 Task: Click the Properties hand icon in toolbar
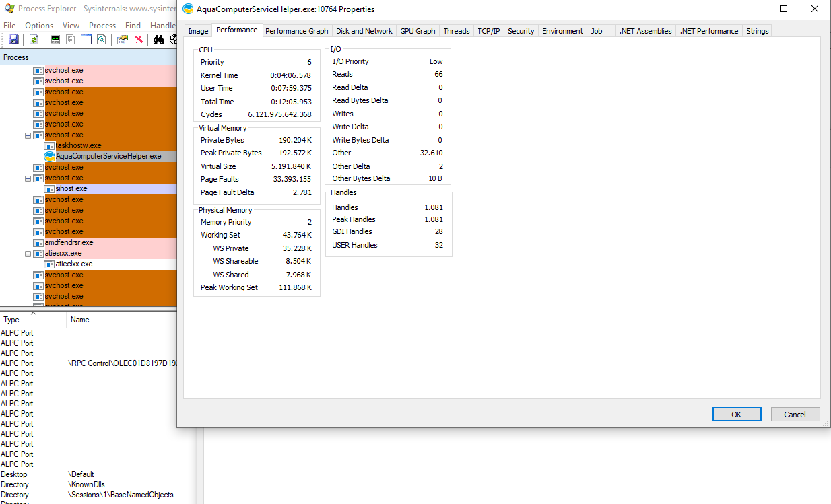122,40
